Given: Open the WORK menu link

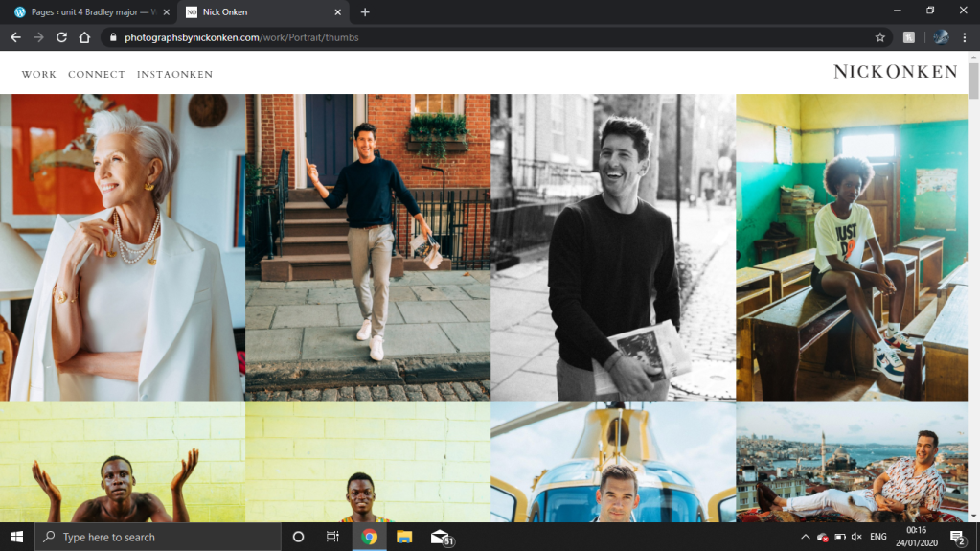Looking at the screenshot, I should pyautogui.click(x=39, y=74).
